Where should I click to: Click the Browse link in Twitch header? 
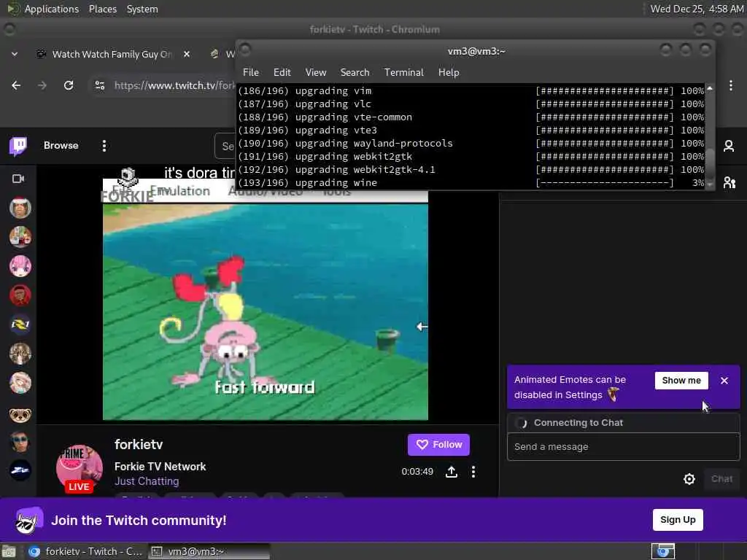[61, 146]
